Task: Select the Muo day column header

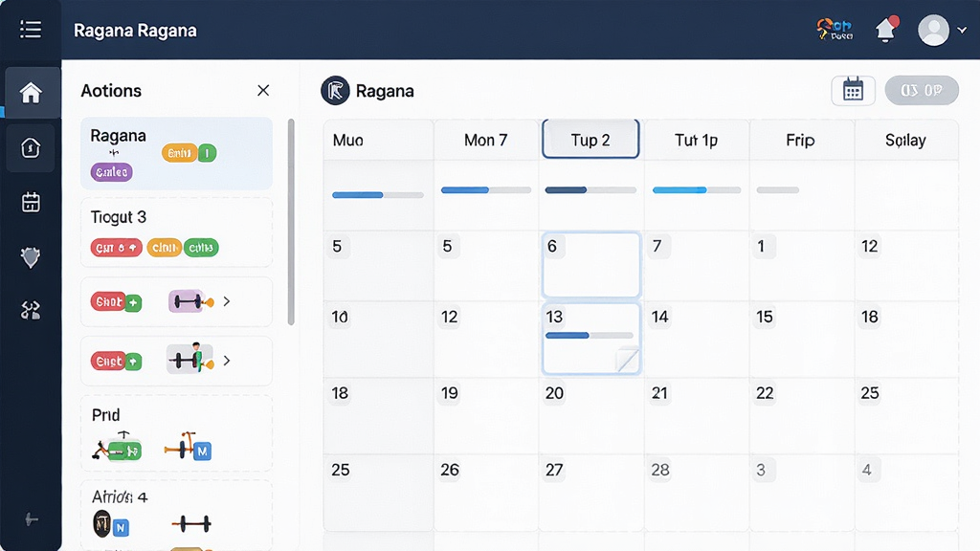Action: 378,140
